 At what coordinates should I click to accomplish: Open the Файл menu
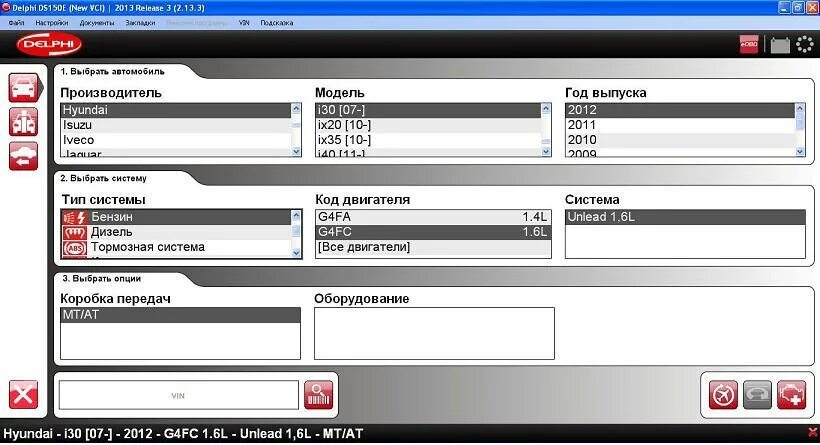(16, 23)
